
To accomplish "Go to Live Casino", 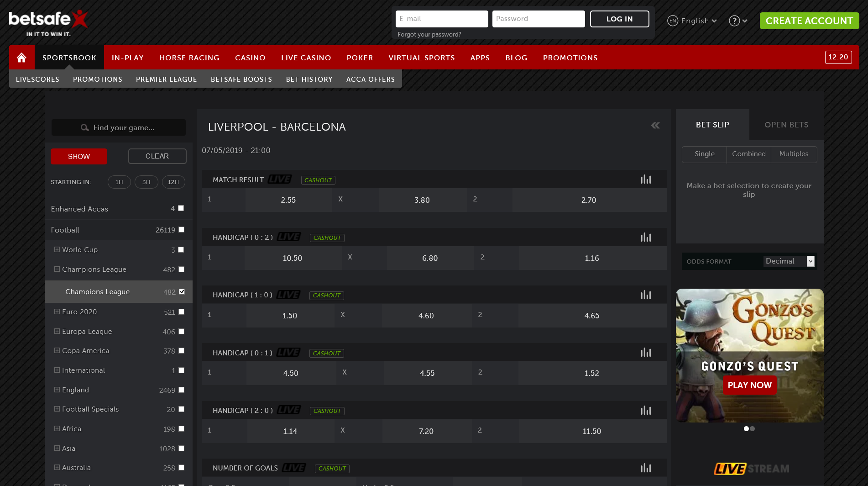I will 306,58.
